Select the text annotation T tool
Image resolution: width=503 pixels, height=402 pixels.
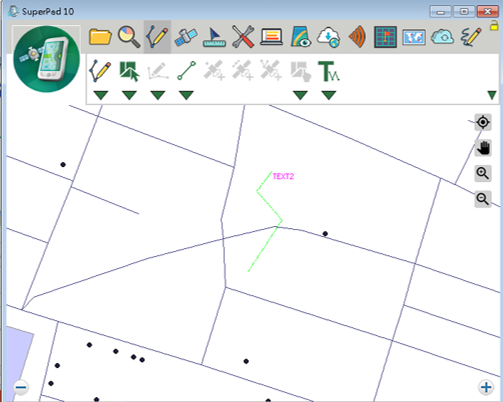pyautogui.click(x=329, y=71)
